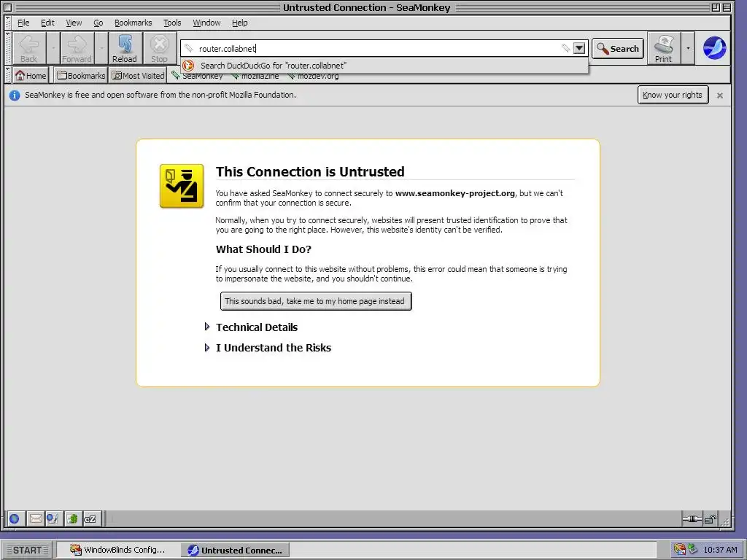Open the Forward history dropdown arrow
Viewport: 747px width, 560px height.
tap(101, 48)
